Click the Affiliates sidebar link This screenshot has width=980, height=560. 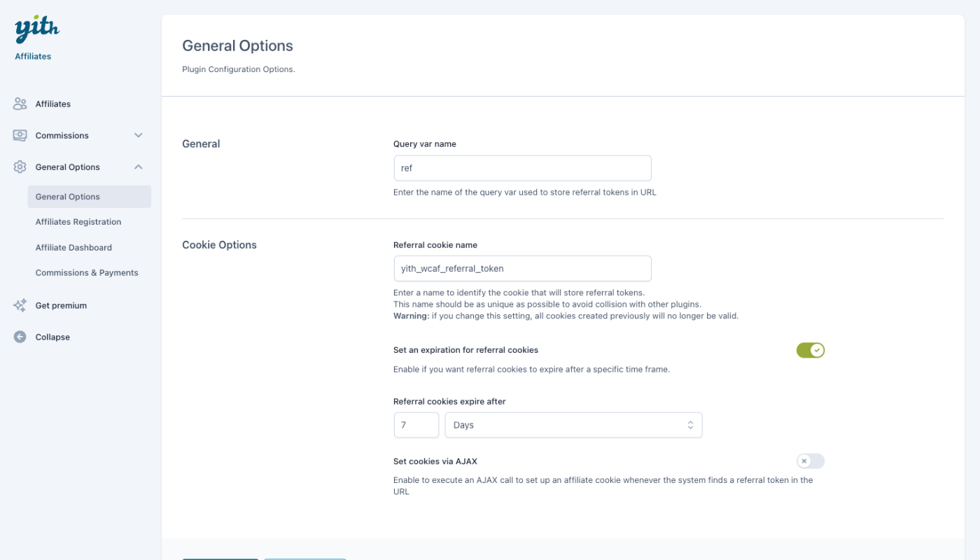53,104
